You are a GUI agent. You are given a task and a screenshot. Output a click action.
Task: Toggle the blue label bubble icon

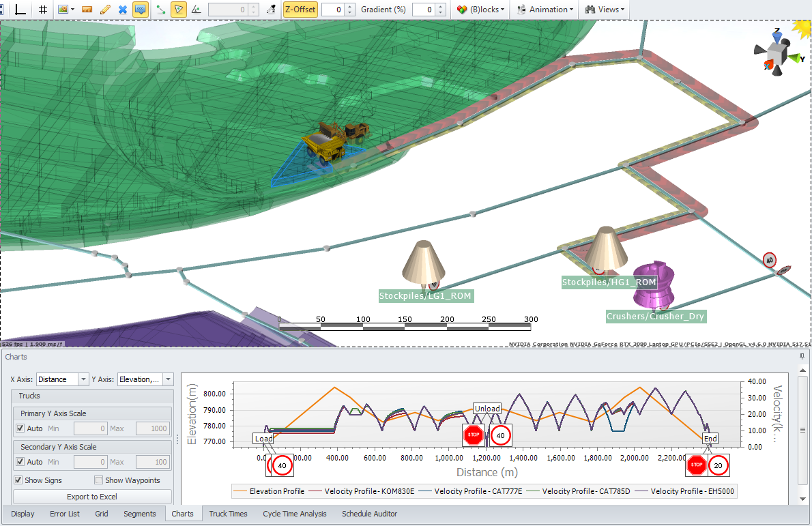point(140,10)
